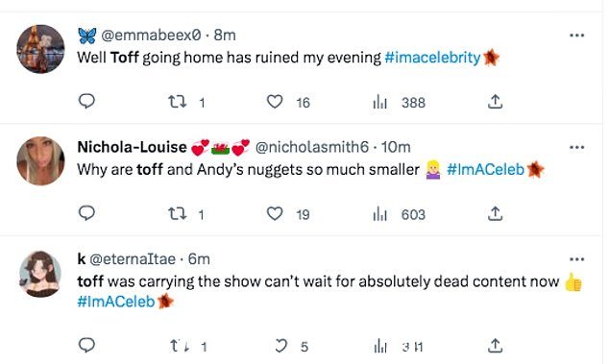Open more options for emmabeex0's tweet
Viewport: 609px width, 364px height.
[576, 36]
